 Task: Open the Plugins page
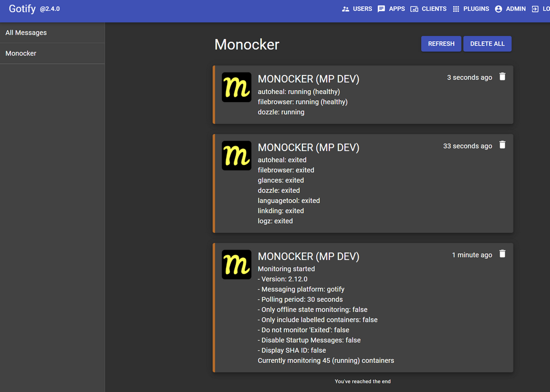[471, 9]
